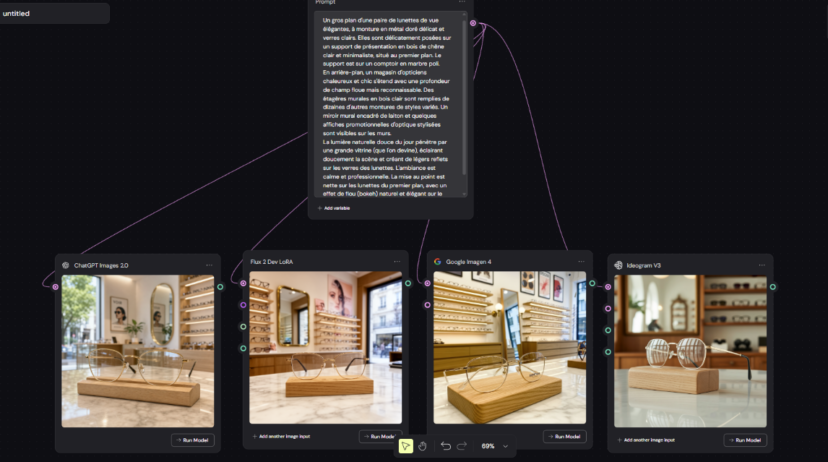
Task: Add another image input to Flux node
Action: 281,436
